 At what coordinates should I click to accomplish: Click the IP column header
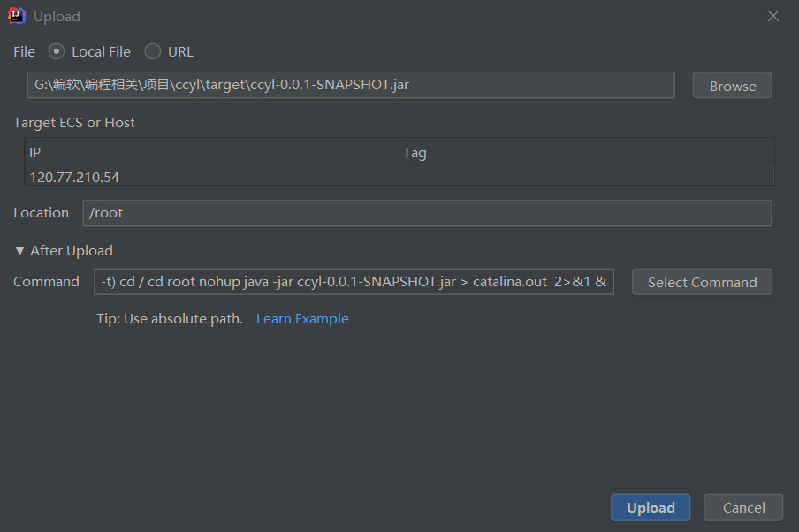[x=211, y=152]
